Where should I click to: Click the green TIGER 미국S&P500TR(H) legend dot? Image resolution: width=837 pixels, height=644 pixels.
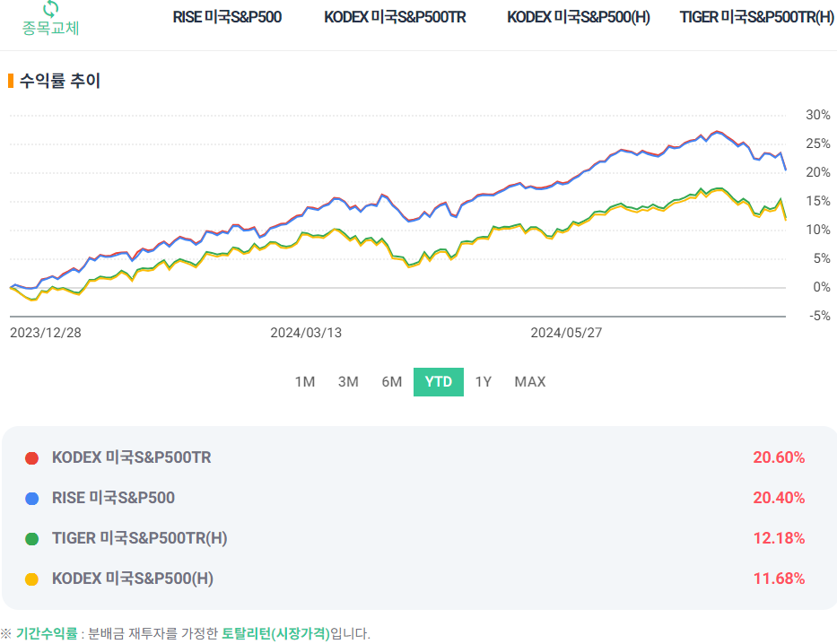[32, 539]
